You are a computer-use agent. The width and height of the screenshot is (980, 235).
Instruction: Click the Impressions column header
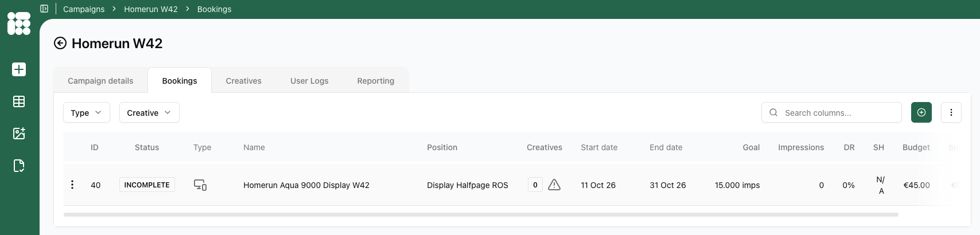click(x=801, y=147)
